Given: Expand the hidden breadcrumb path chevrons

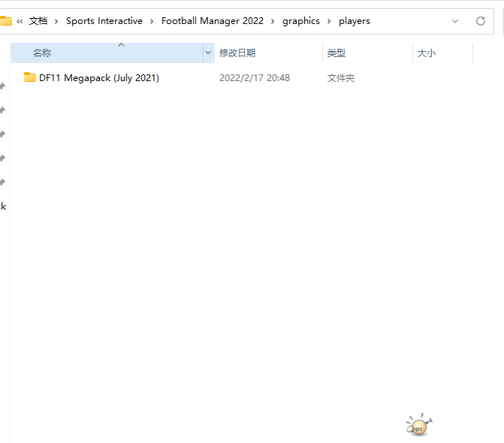Looking at the screenshot, I should tap(19, 21).
